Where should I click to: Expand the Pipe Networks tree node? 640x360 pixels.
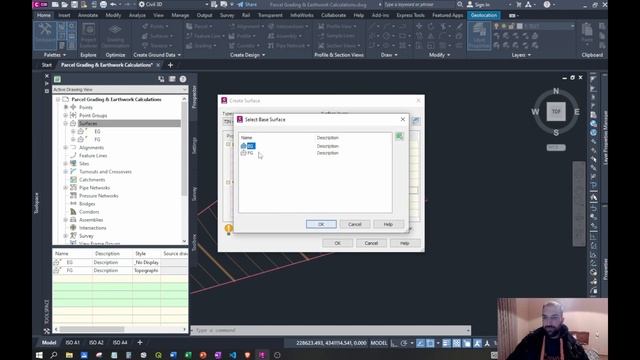(x=66, y=188)
